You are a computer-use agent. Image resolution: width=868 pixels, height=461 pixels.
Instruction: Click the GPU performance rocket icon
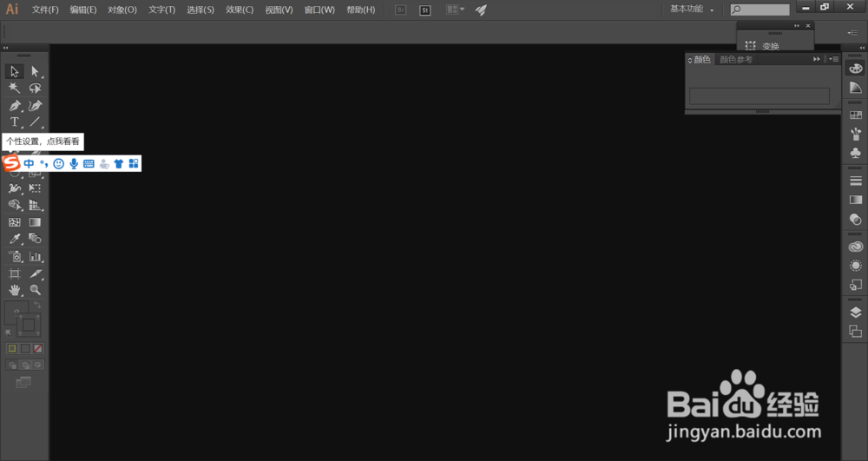pos(481,10)
